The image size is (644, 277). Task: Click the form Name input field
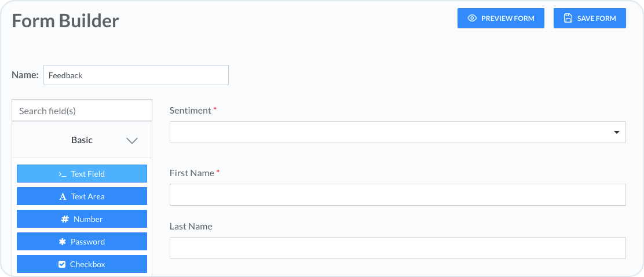click(x=136, y=75)
